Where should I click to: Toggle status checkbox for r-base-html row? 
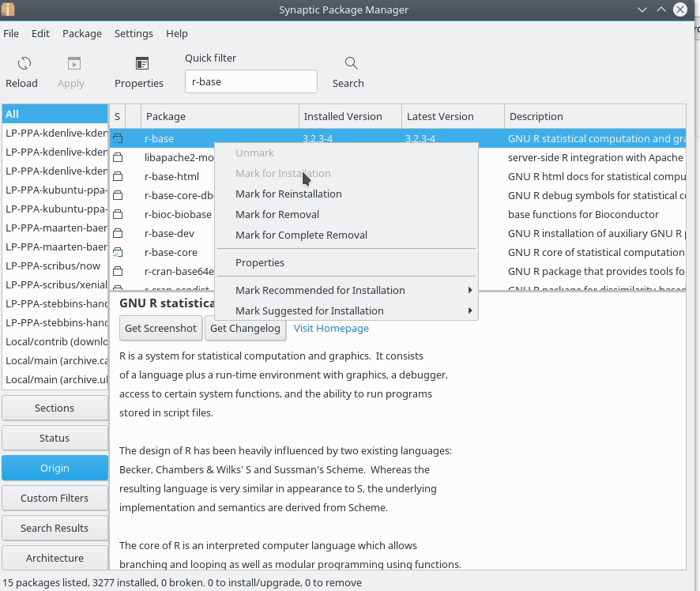click(118, 176)
